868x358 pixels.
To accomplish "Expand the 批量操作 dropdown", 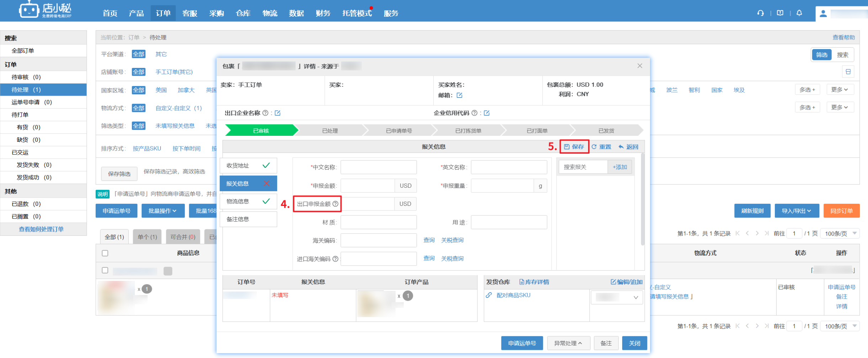I will pyautogui.click(x=163, y=211).
